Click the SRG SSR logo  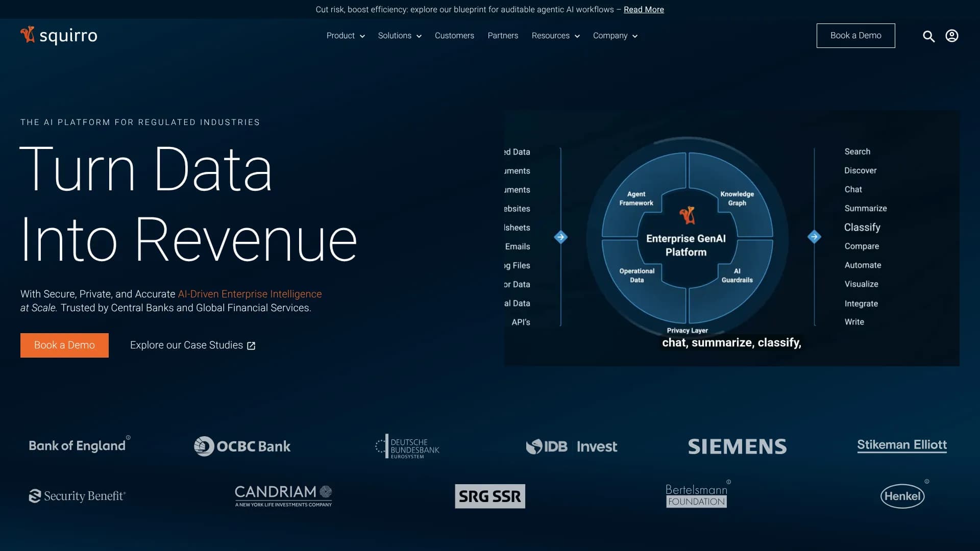point(489,496)
